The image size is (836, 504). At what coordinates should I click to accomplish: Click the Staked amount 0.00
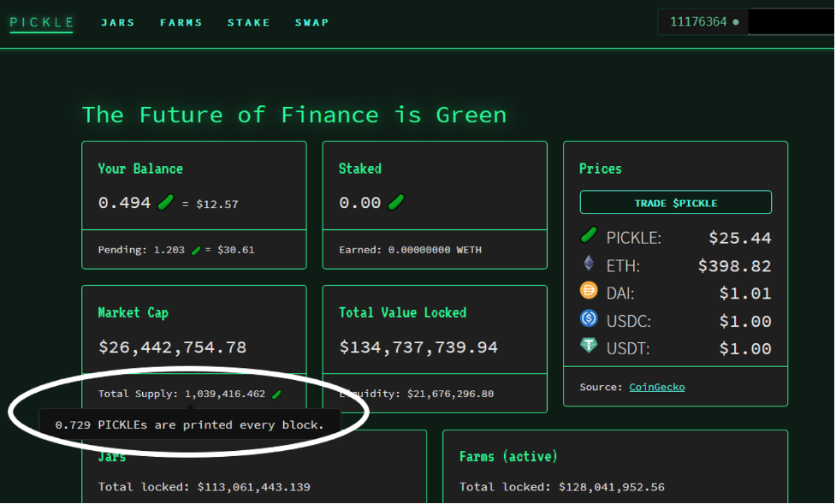coord(360,203)
